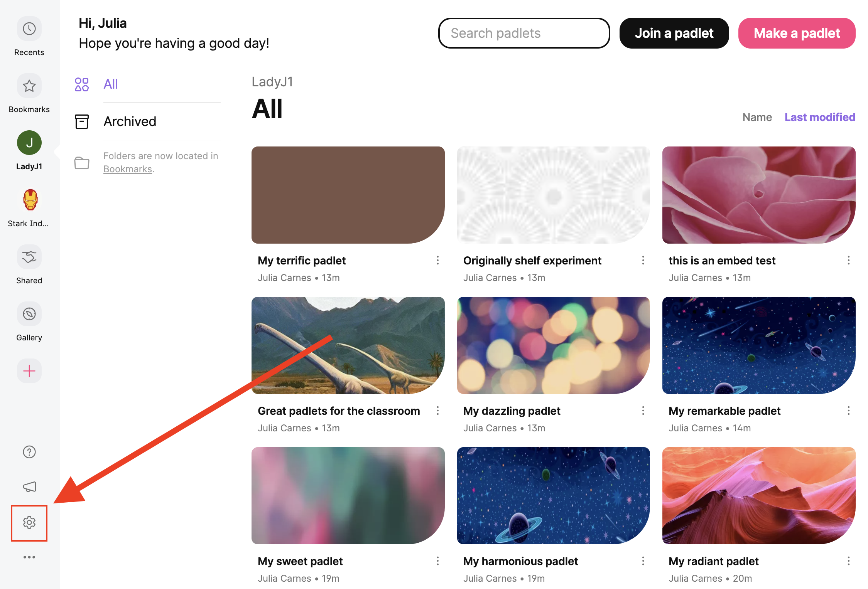868x589 pixels.
Task: Open options menu for My dazzling padlet
Action: [x=643, y=411]
